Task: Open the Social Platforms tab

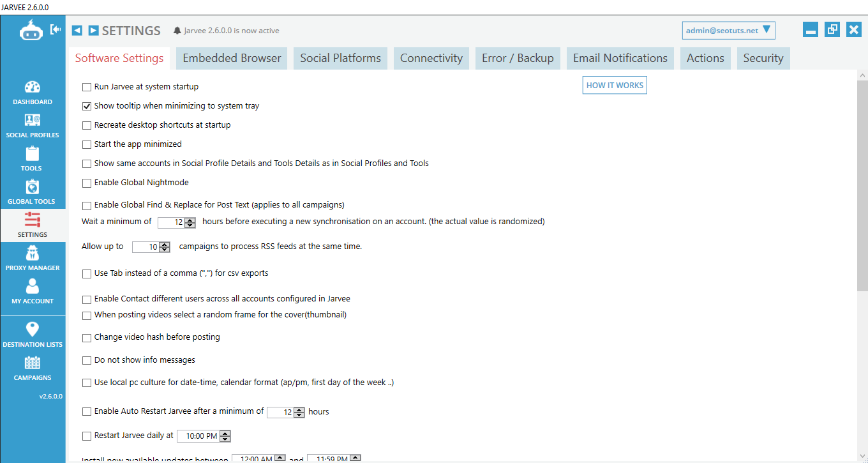Action: click(340, 58)
